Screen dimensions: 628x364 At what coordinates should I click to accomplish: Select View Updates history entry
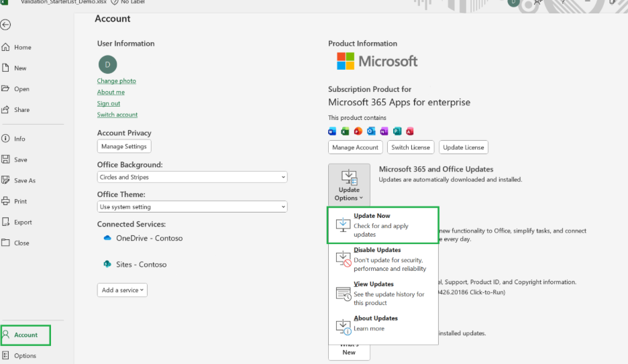point(383,293)
